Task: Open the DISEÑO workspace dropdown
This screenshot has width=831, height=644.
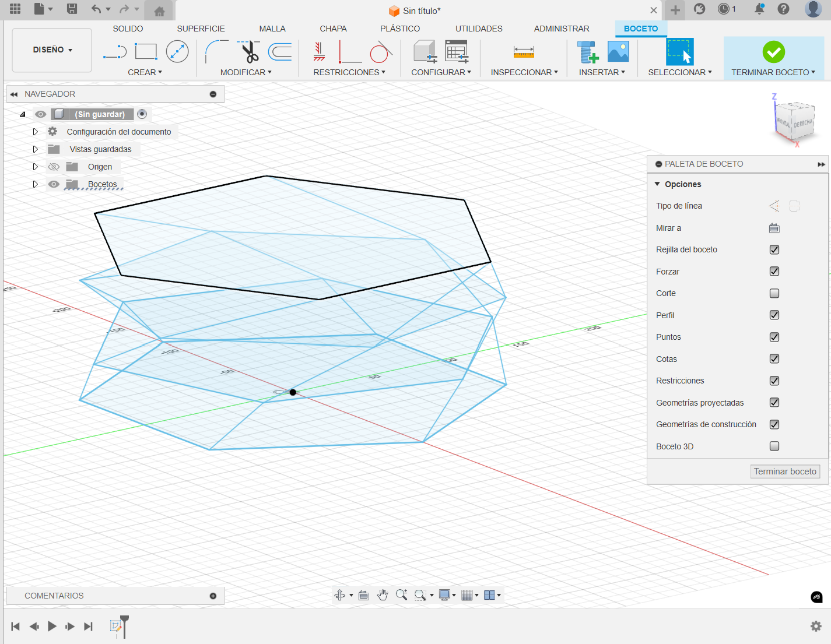Action: 52,50
